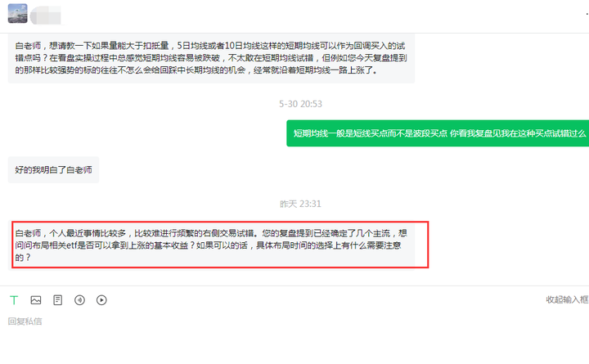Click the 5-30 20:53 timestamp
Screen dimensions: 589x364
pyautogui.click(x=300, y=104)
